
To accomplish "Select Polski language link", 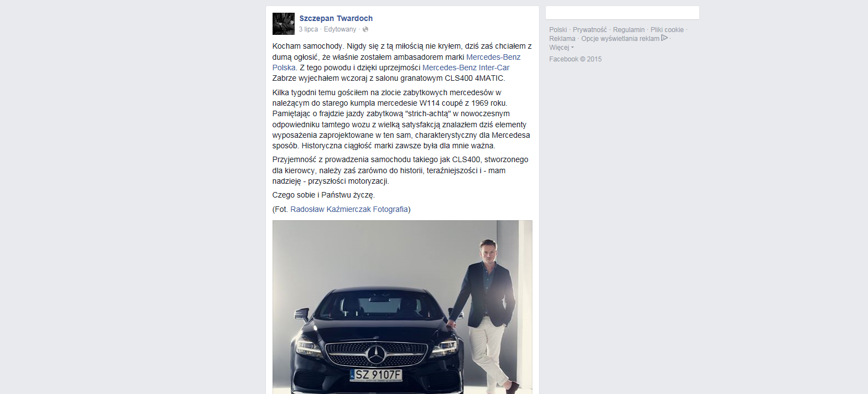I will pyautogui.click(x=558, y=30).
